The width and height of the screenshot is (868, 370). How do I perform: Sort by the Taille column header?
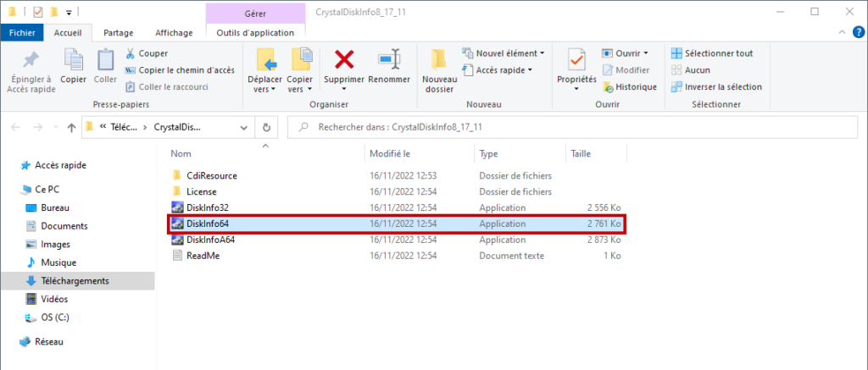click(x=581, y=154)
